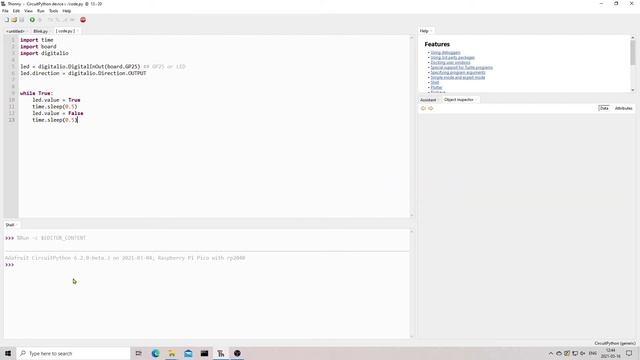
Task: Open the Run menu
Action: (41, 11)
